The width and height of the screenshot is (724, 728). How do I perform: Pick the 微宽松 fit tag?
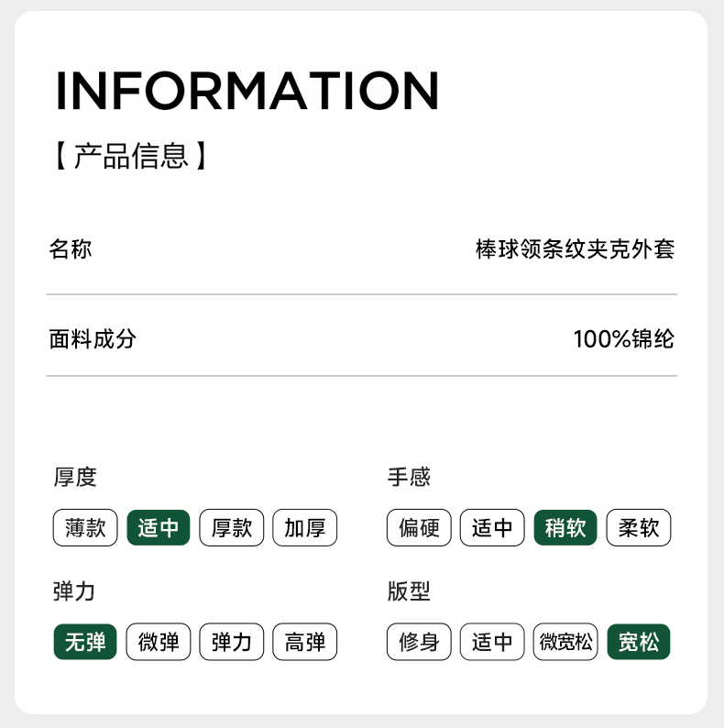[565, 642]
